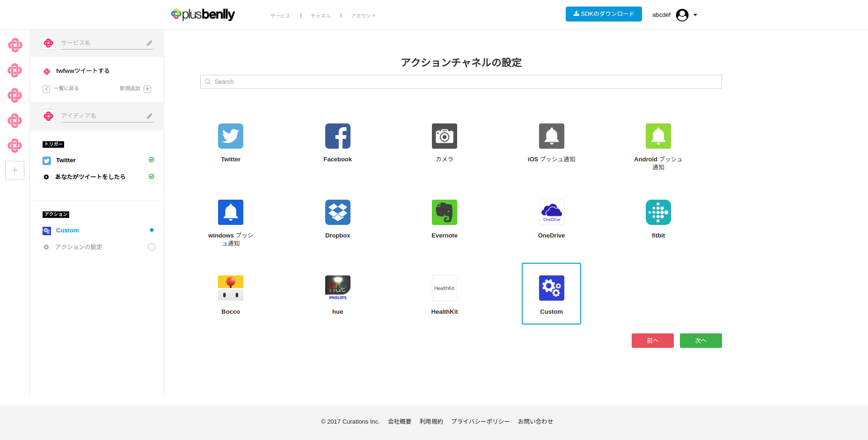Viewport: 868px width, 440px height.
Task: Open the アカウント menu
Action: (x=364, y=16)
